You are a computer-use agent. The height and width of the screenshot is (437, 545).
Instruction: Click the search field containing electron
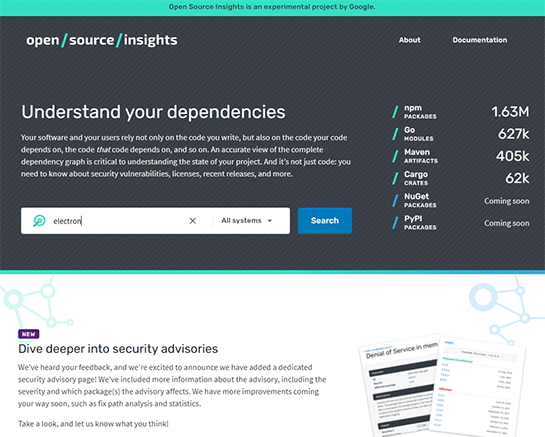coord(118,221)
